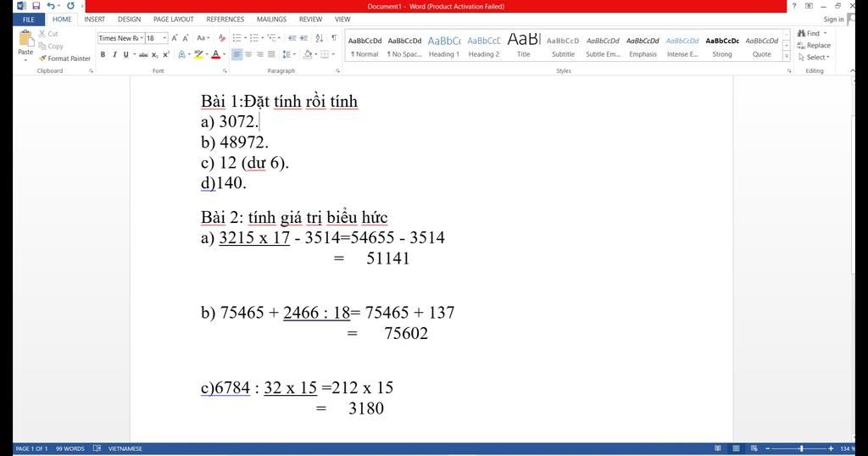The height and width of the screenshot is (456, 868).
Task: Switch to the PAGE LAYOUT tab
Action: coord(173,19)
